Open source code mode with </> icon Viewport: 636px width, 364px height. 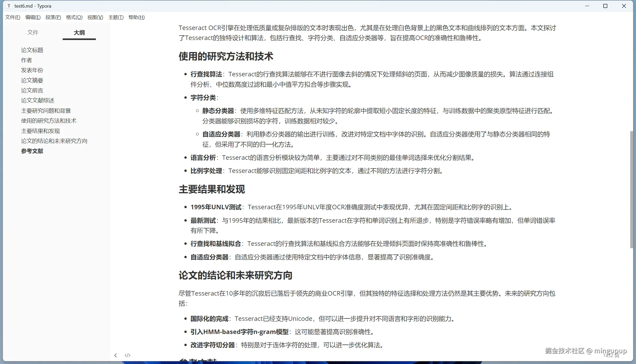pos(127,355)
